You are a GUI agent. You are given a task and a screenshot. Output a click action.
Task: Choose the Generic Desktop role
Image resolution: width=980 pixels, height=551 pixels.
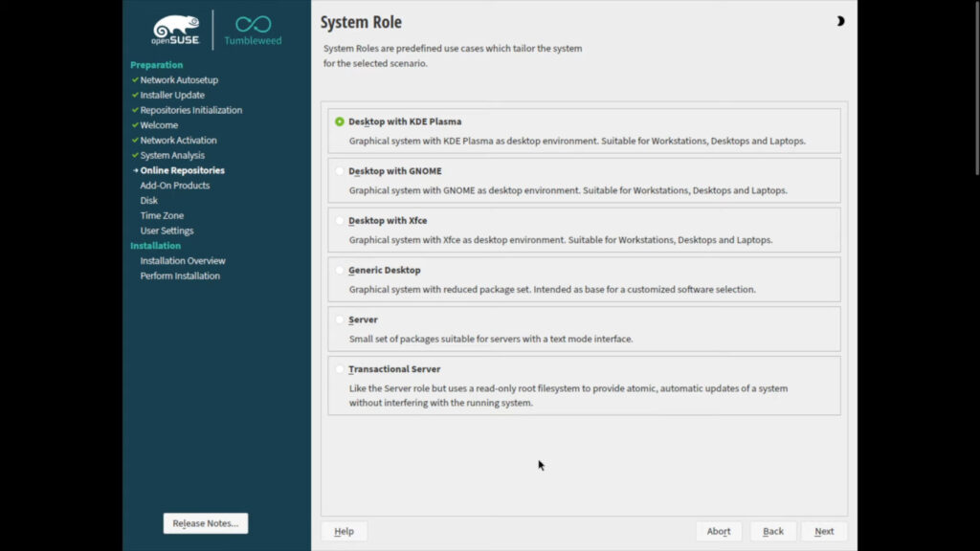340,270
